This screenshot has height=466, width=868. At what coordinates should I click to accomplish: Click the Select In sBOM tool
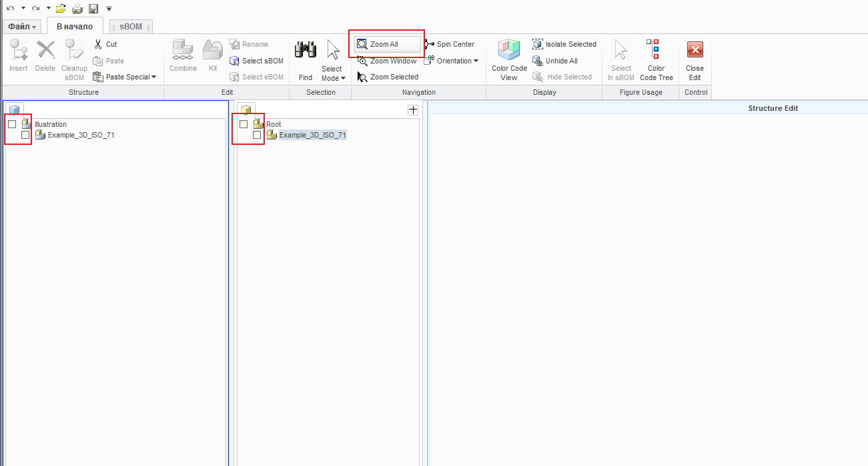coord(621,60)
